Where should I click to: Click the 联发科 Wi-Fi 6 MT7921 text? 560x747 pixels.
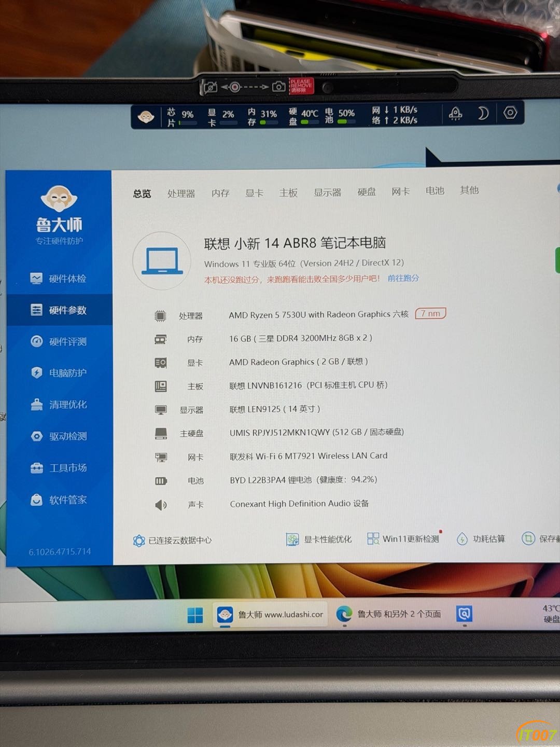309,456
